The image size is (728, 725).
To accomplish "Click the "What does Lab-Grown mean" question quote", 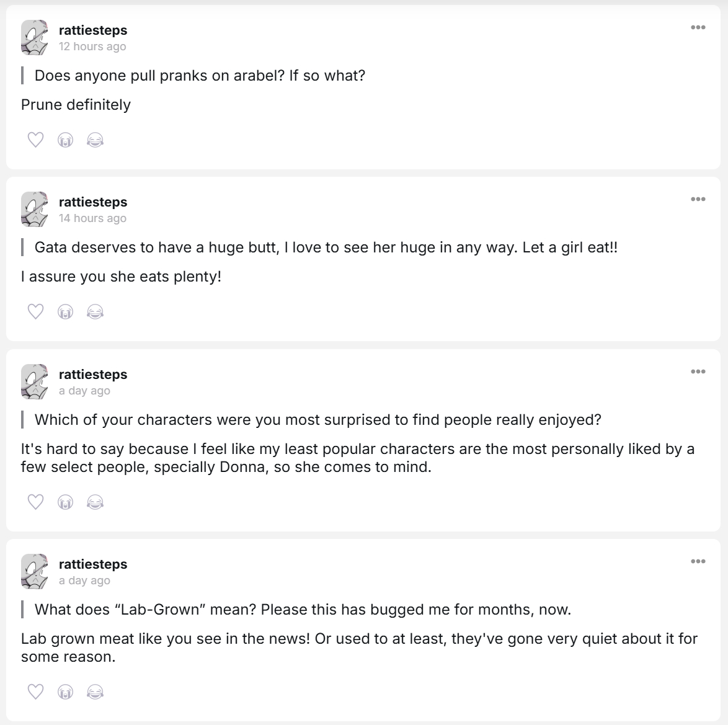I will [x=303, y=610].
